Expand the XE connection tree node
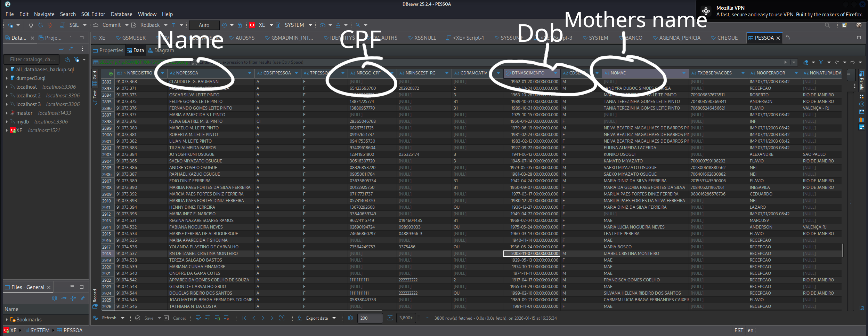Viewport: 868px width, 336px height. [x=7, y=130]
